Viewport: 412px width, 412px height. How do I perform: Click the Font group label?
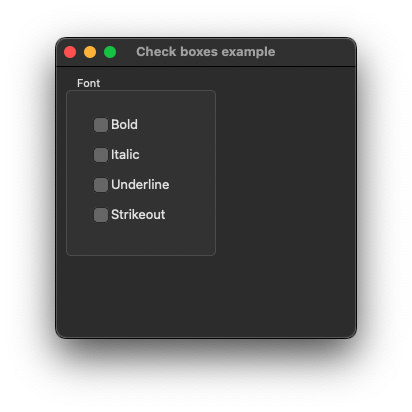[x=88, y=83]
